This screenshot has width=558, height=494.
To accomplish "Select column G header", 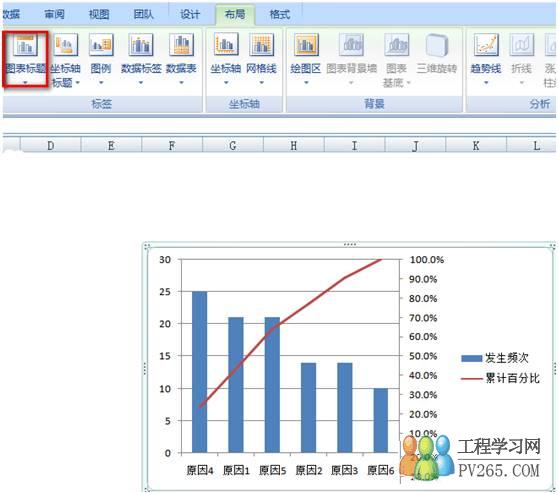I will pos(233,145).
